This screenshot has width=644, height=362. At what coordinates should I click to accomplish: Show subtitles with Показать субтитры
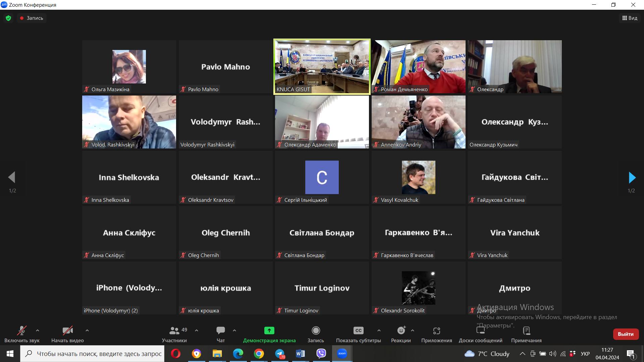pos(359,335)
